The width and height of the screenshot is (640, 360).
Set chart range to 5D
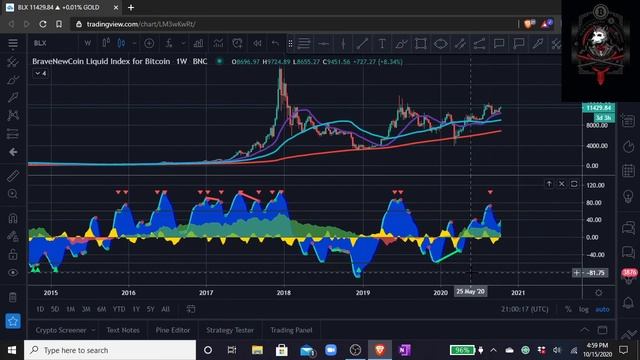click(x=55, y=309)
